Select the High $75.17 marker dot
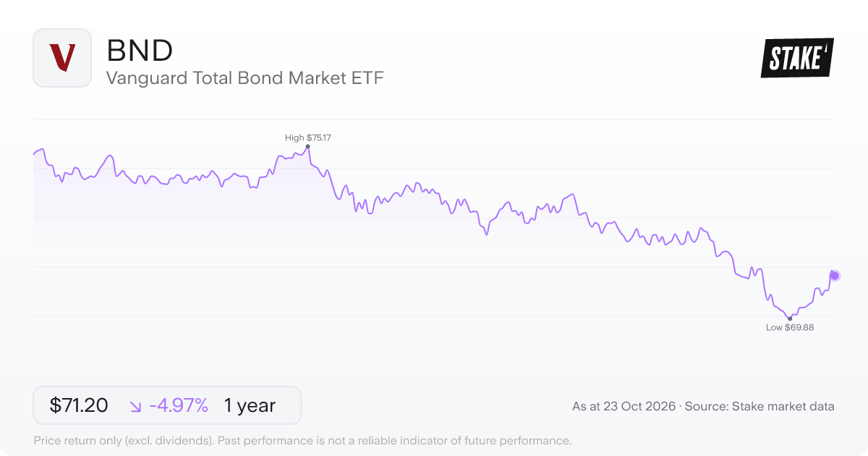 pos(307,146)
